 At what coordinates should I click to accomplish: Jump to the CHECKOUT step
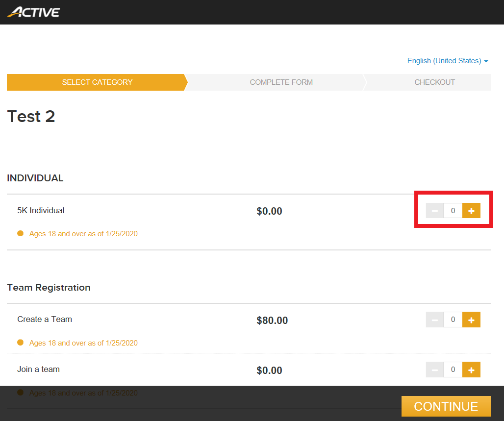coord(434,82)
